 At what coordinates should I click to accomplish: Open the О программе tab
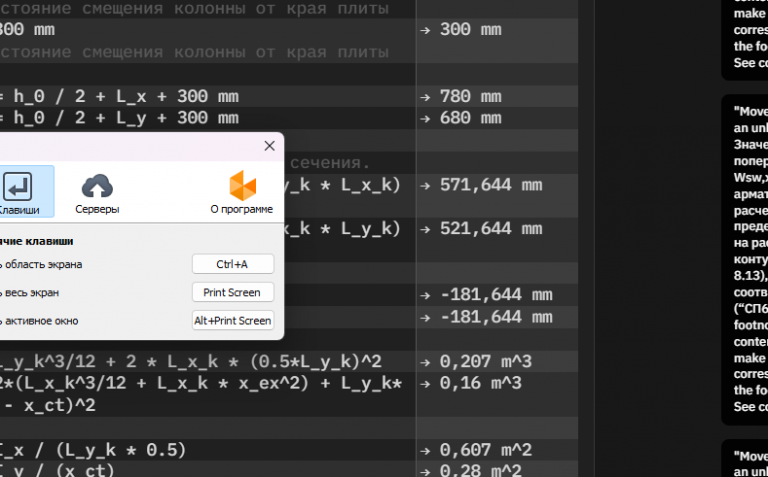(241, 192)
